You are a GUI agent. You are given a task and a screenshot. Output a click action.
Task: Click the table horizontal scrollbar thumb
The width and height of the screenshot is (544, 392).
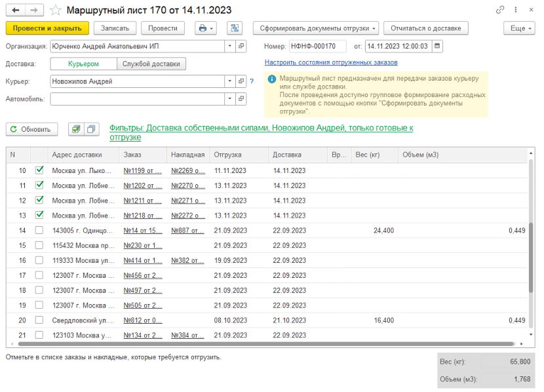265,343
